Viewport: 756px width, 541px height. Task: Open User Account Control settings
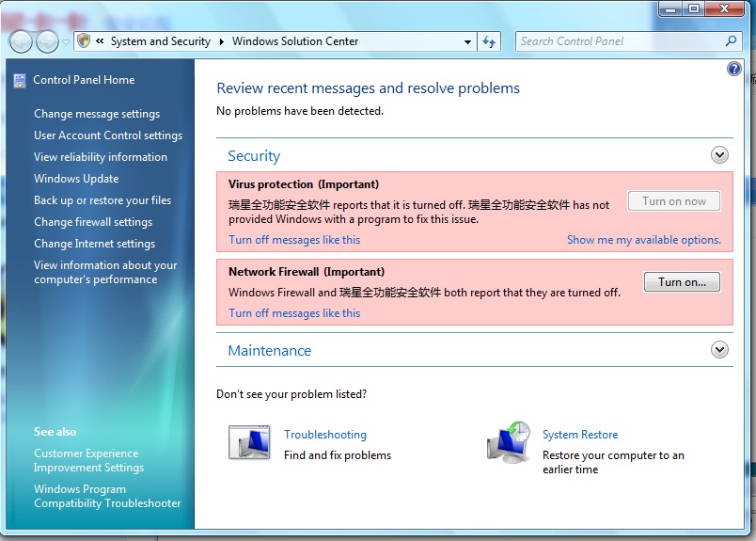pos(108,135)
